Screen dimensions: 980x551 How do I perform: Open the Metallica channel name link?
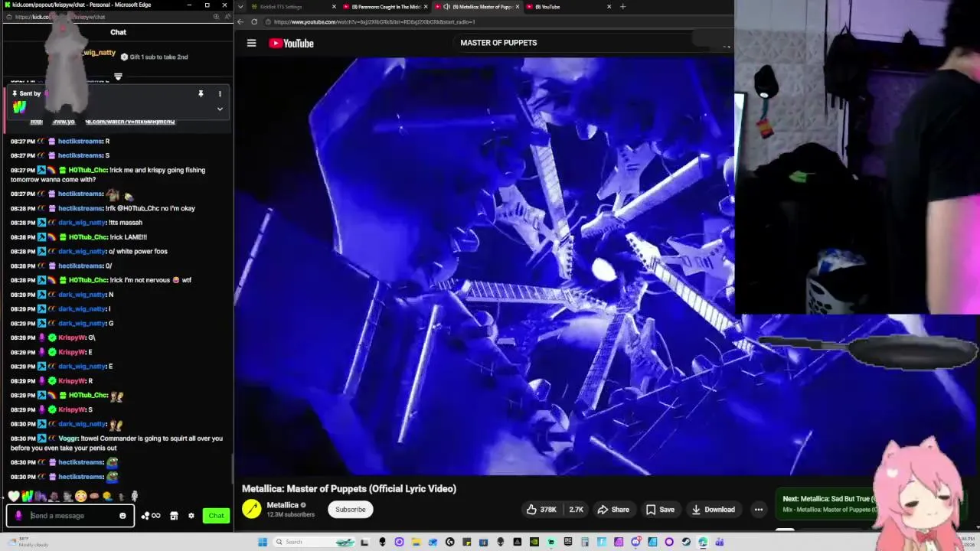283,505
